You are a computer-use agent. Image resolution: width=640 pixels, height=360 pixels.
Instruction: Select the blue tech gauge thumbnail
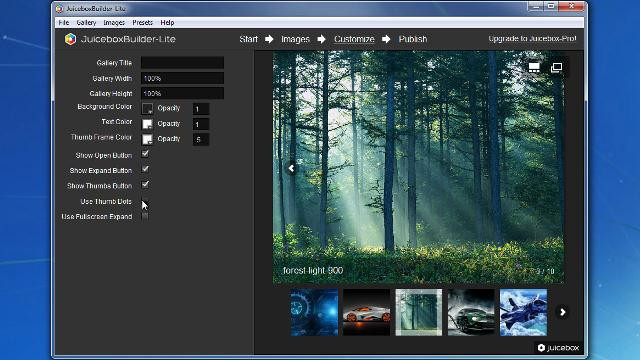tap(314, 312)
